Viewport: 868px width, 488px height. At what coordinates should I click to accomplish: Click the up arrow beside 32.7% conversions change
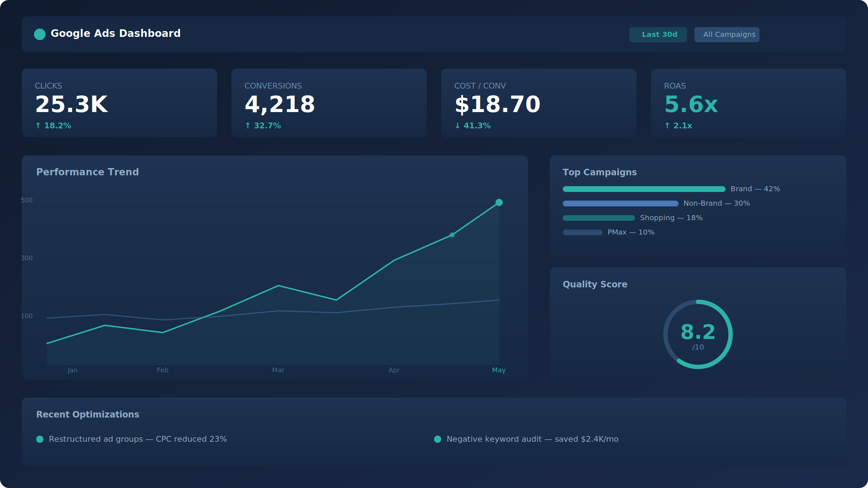(x=248, y=125)
